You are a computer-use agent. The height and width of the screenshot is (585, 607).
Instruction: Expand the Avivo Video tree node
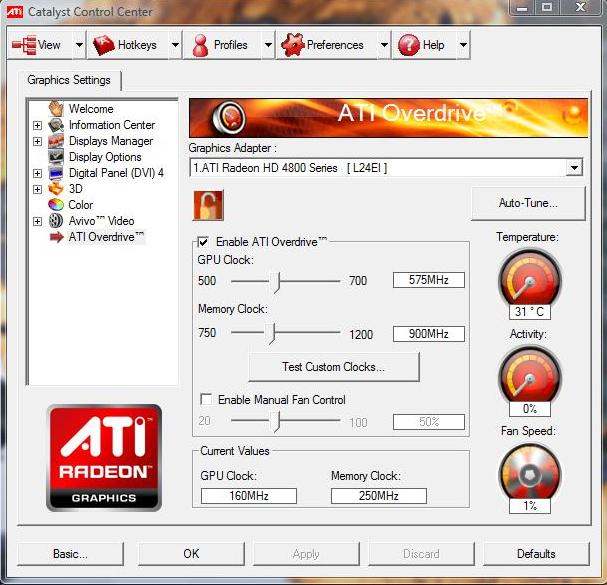(37, 221)
